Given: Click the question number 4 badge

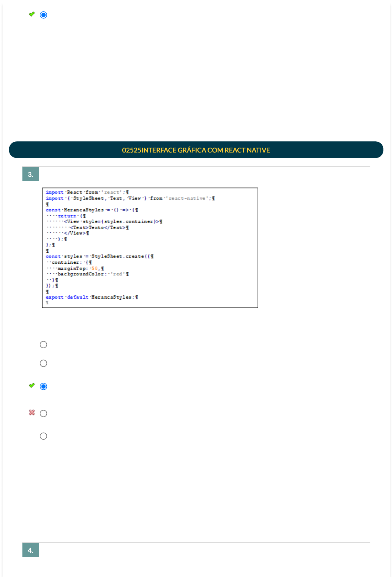Looking at the screenshot, I should tap(30, 550).
